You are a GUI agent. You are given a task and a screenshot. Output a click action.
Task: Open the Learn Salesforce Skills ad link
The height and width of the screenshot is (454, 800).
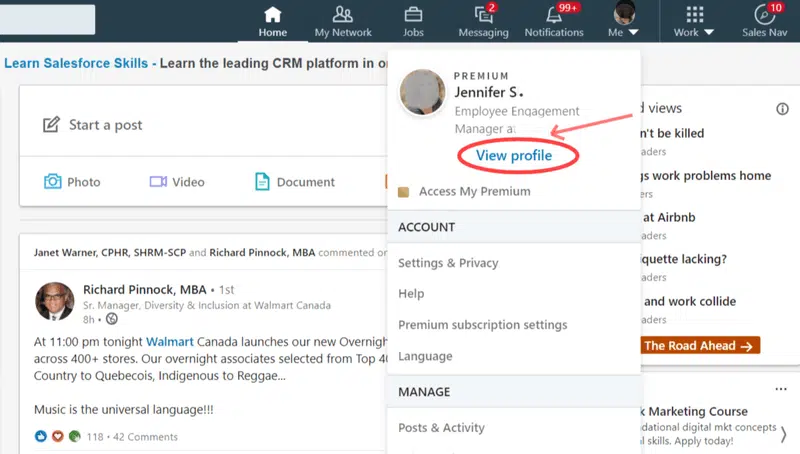(x=76, y=63)
